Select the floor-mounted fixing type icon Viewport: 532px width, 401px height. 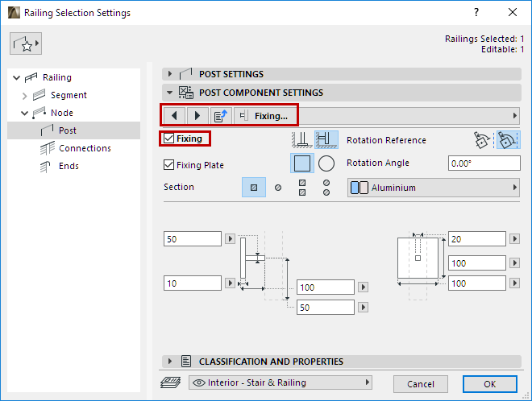point(302,139)
